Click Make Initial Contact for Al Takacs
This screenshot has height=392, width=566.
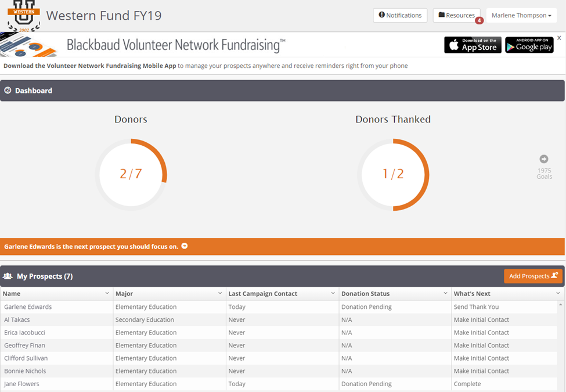[481, 320]
